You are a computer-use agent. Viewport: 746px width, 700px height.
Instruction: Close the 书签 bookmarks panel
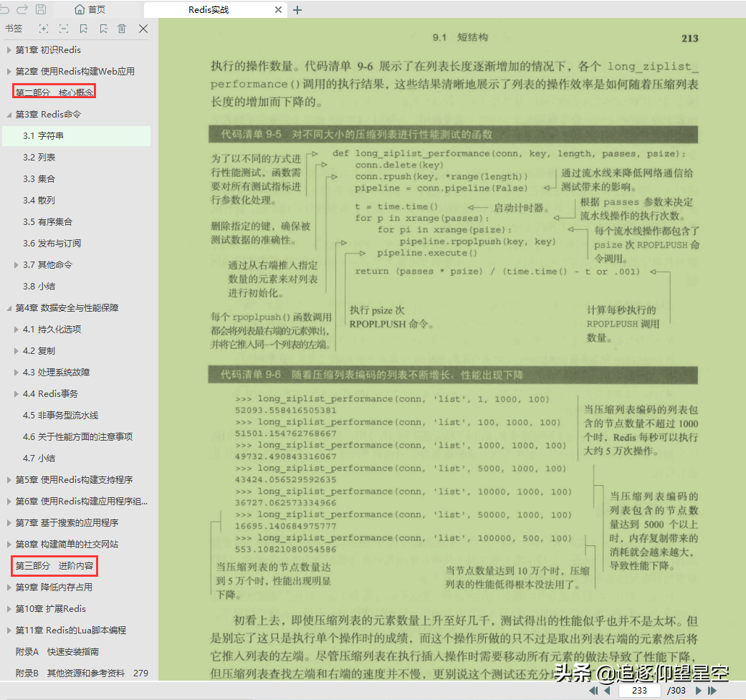pos(143,29)
